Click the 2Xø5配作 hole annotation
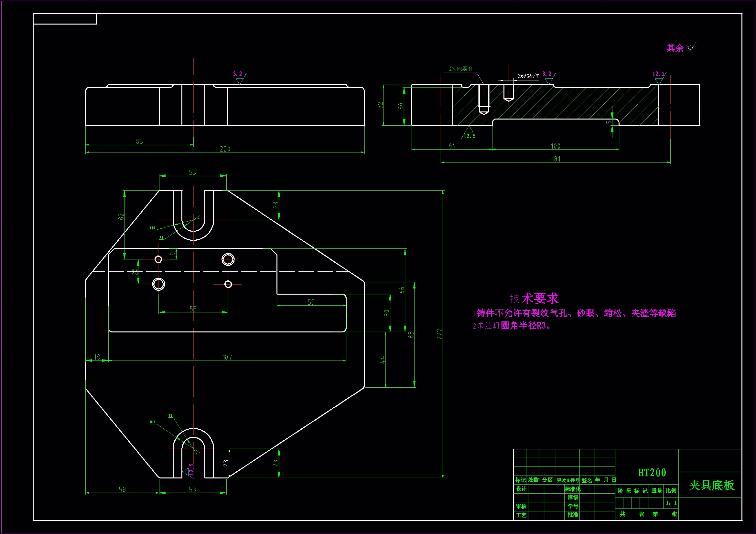This screenshot has height=534, width=756. coord(528,76)
